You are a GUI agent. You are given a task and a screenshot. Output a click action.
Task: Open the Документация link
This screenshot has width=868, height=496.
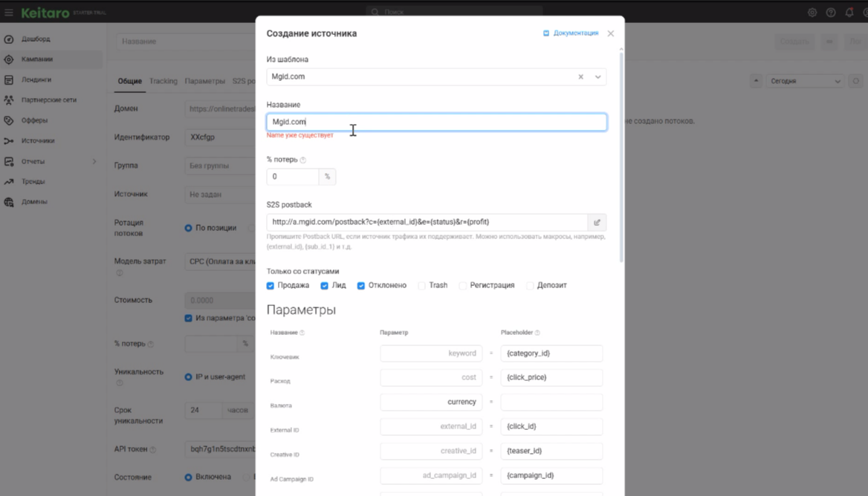pyautogui.click(x=571, y=33)
